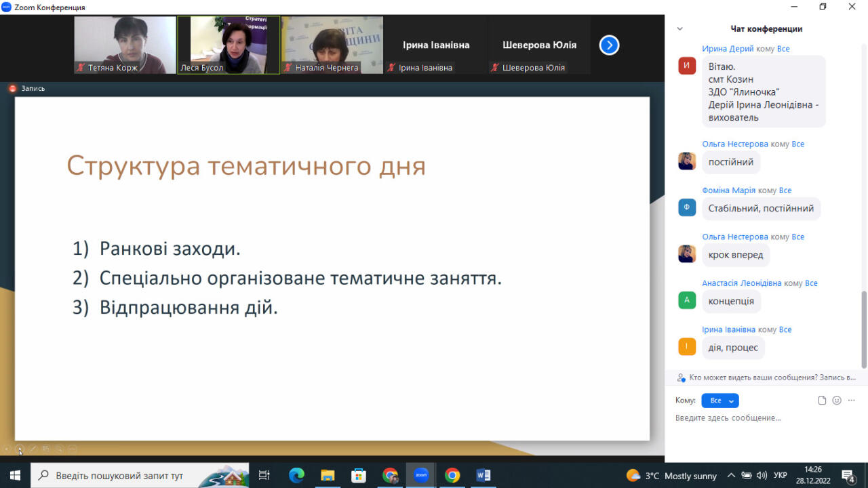
Task: Expand hidden system tray icons chevron
Action: [x=731, y=476]
